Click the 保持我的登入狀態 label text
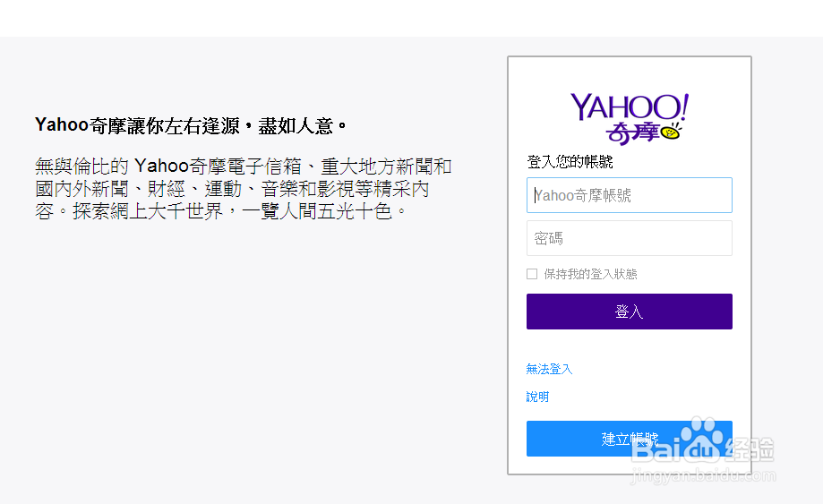 click(590, 274)
